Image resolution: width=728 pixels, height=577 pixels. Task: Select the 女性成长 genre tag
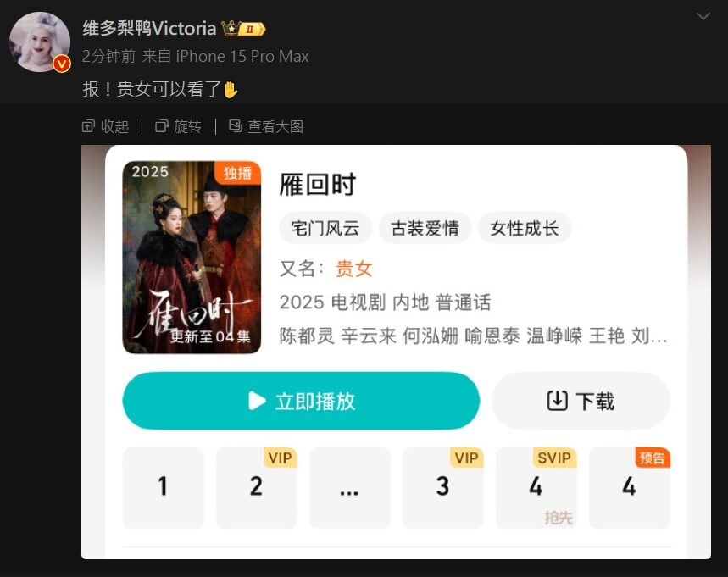(525, 228)
